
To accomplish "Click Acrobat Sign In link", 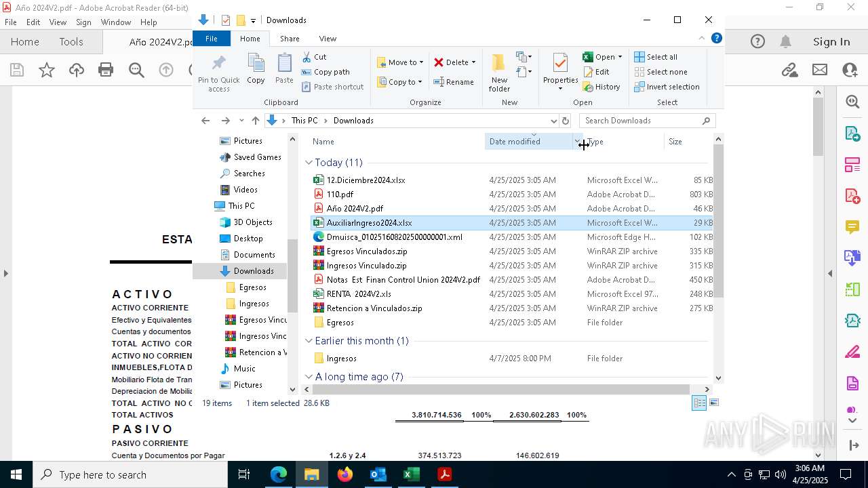I will 831,42.
